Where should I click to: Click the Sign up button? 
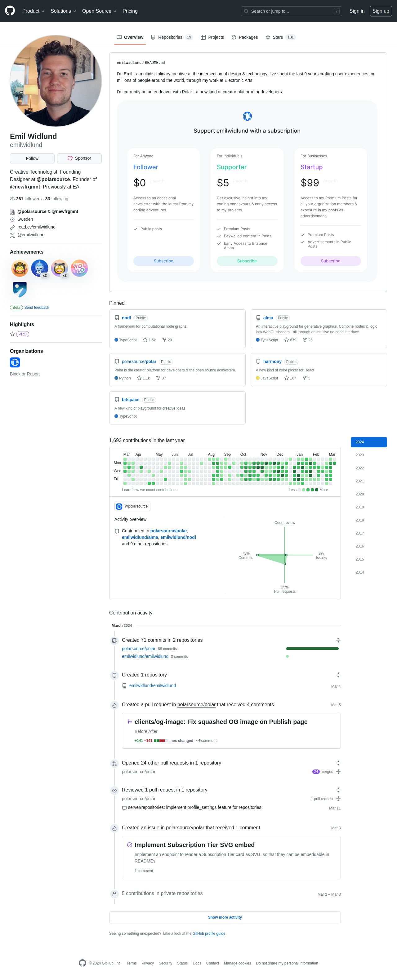[381, 11]
